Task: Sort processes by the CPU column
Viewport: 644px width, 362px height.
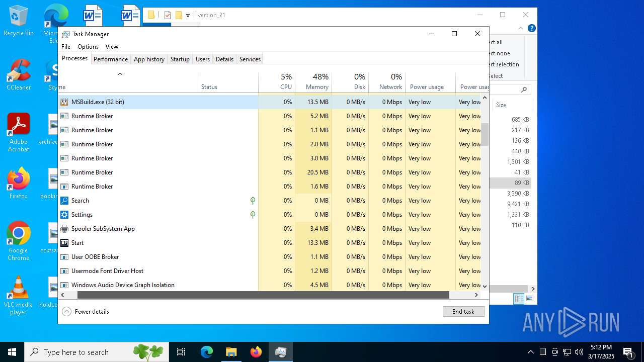Action: [x=277, y=82]
